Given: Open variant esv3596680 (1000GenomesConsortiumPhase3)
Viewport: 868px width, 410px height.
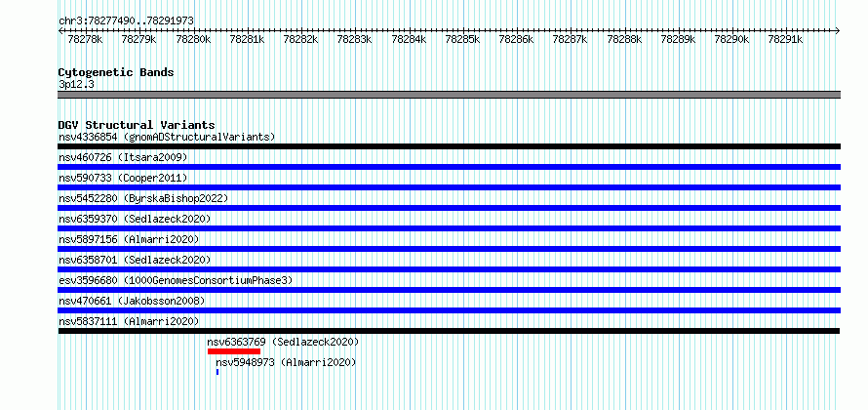Looking at the screenshot, I should [x=176, y=280].
